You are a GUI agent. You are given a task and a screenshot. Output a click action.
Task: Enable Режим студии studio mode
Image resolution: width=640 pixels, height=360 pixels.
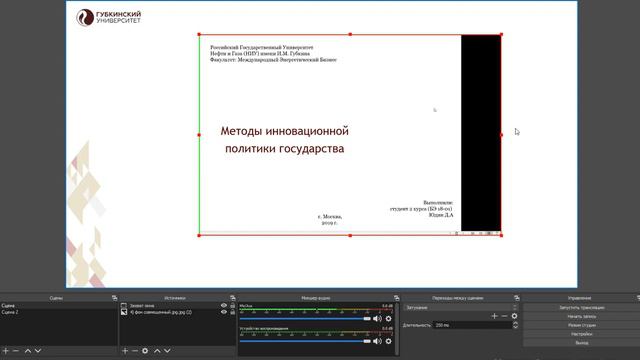pyautogui.click(x=582, y=325)
